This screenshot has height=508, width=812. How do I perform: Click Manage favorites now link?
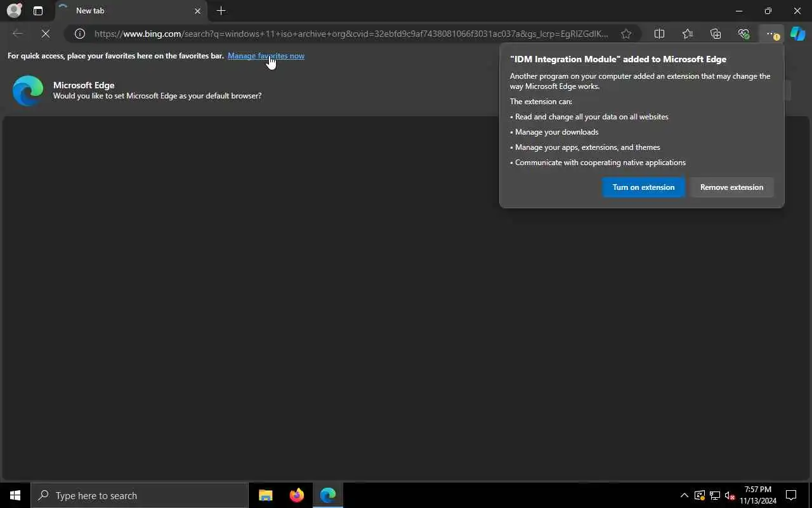(266, 56)
